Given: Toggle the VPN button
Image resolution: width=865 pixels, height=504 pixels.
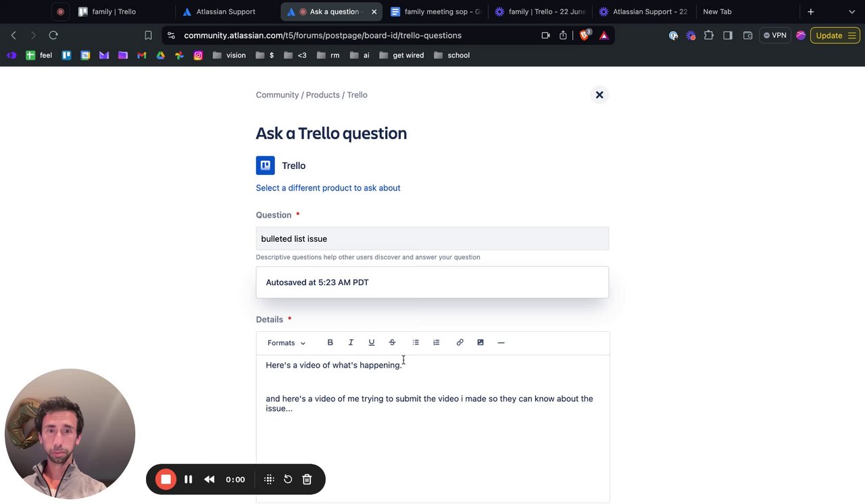Looking at the screenshot, I should tap(774, 35).
